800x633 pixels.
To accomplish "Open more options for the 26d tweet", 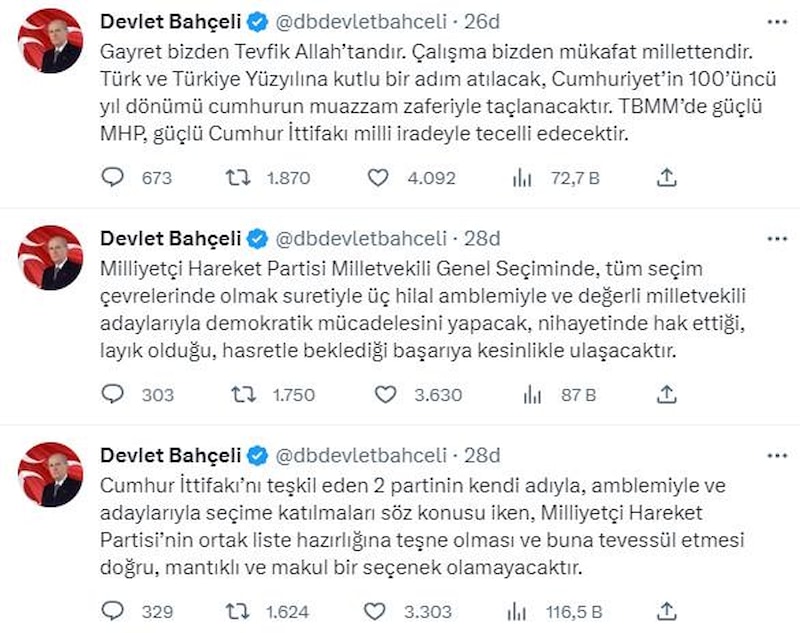I will point(776,22).
